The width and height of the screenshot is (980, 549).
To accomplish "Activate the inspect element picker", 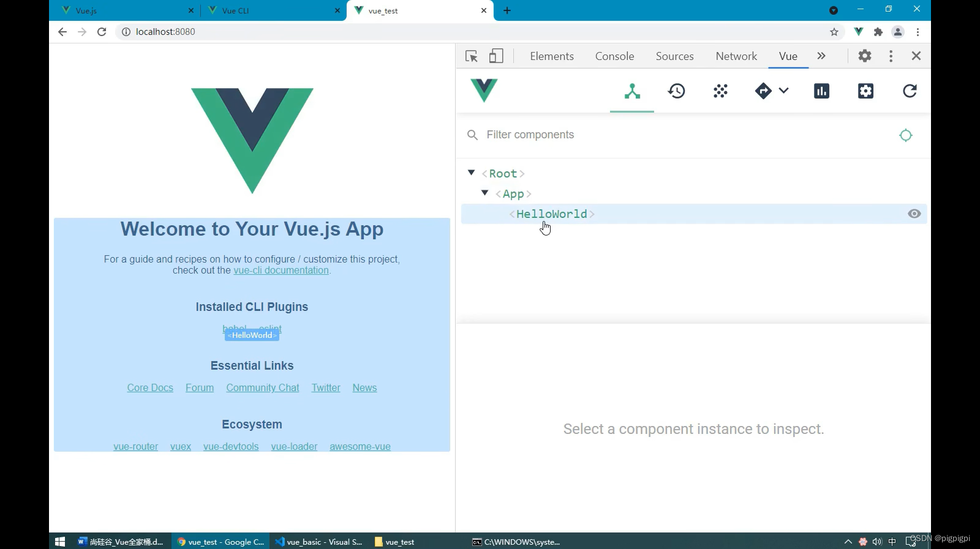I will click(x=471, y=56).
